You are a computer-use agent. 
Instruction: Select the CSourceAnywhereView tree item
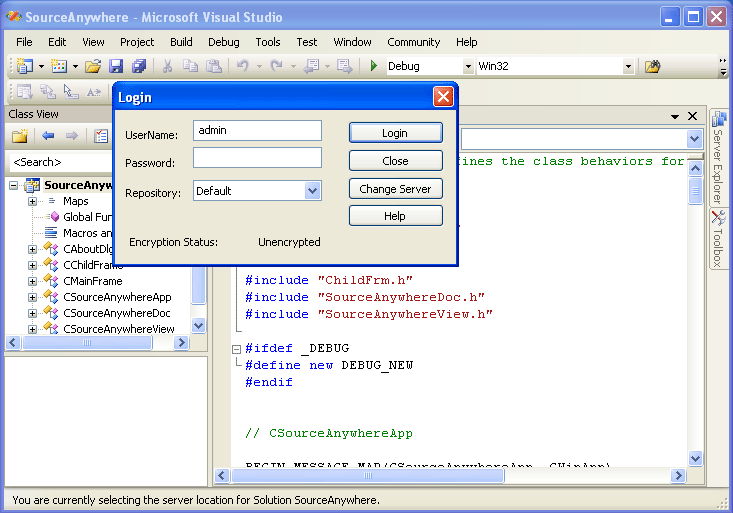point(119,329)
